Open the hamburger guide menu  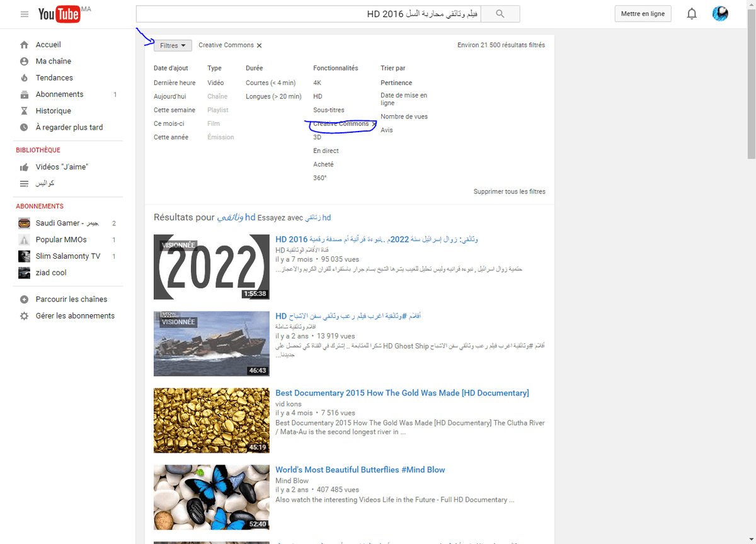25,14
